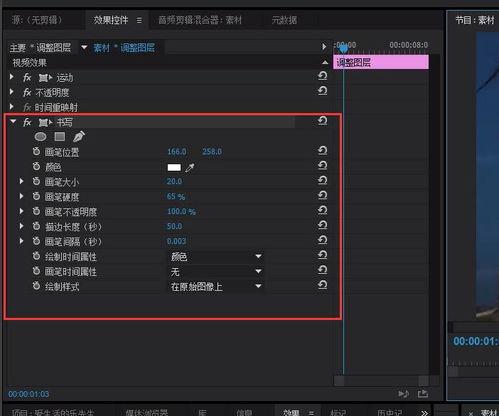
Task: Select the rectangle mask tool under 书写
Action: 60,137
